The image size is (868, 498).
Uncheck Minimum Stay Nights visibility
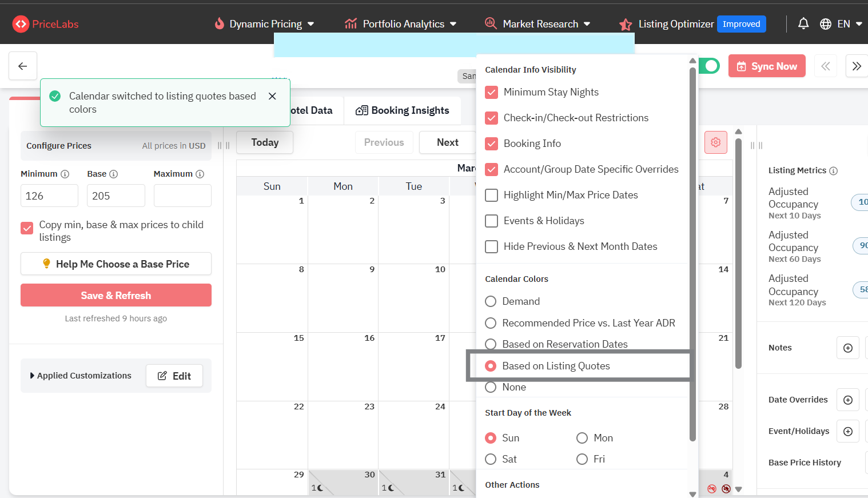(491, 92)
